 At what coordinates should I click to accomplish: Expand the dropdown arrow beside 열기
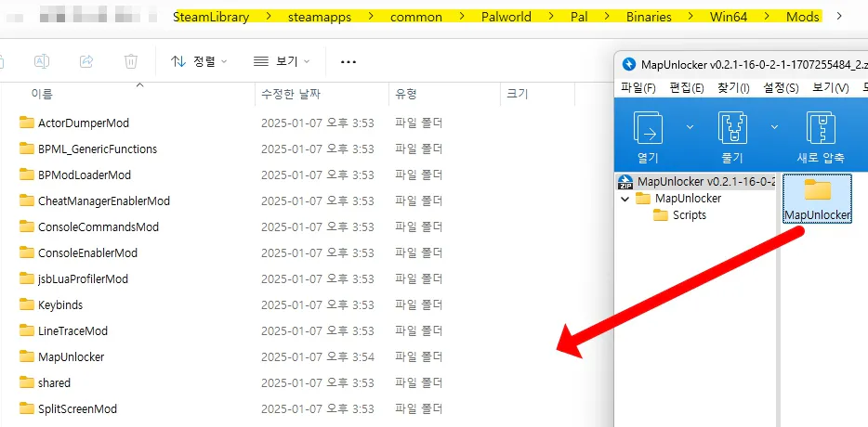[689, 127]
